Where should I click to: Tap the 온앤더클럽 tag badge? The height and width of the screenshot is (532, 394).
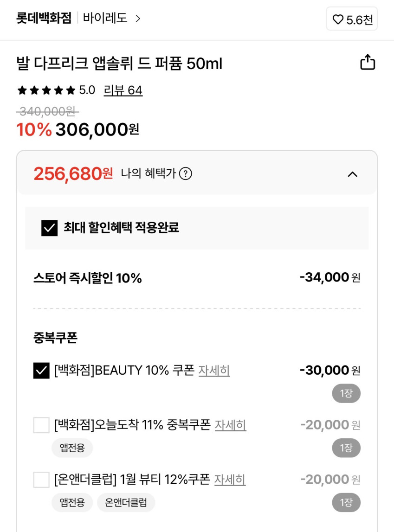point(126,503)
